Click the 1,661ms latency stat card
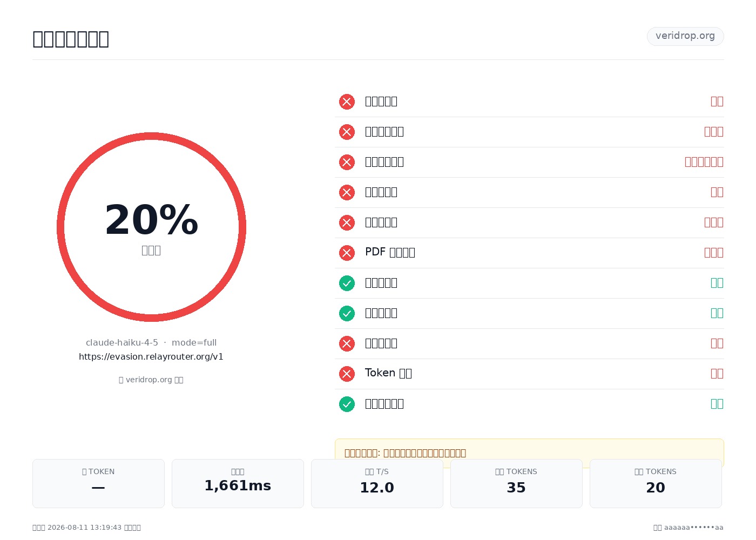Image resolution: width=756 pixels, height=540 pixels. click(238, 483)
